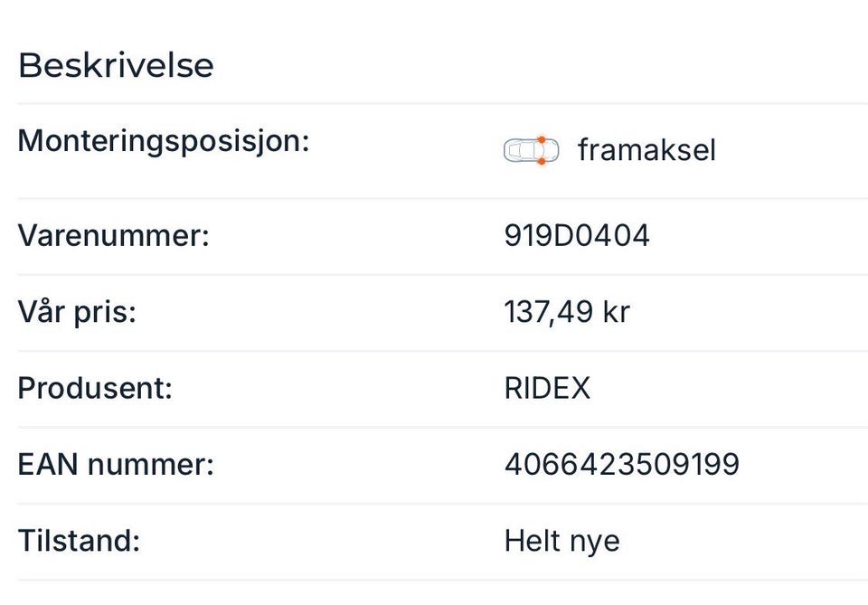Click the EAN nummer label
Image resolution: width=868 pixels, height=605 pixels.
pos(115,465)
